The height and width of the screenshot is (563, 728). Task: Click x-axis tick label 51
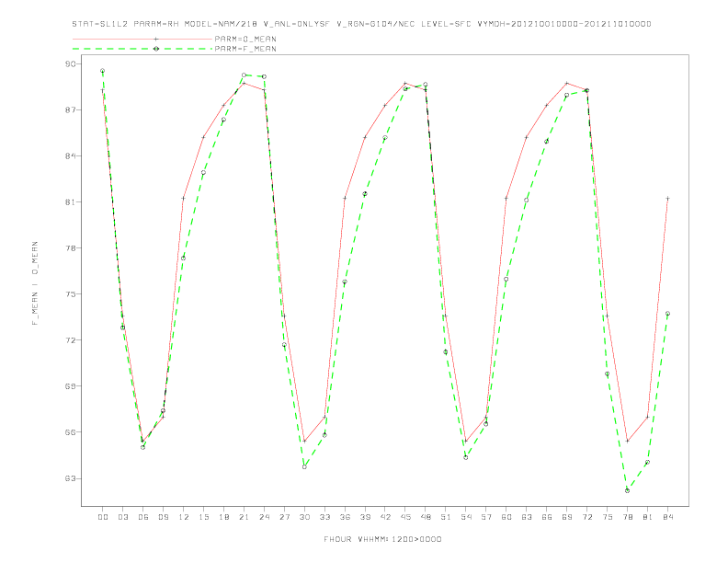click(x=446, y=517)
